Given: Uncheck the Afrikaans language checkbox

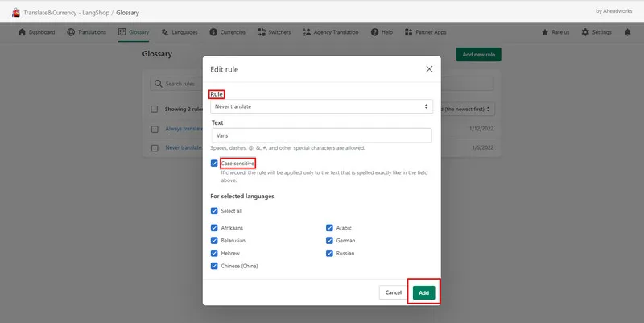Looking at the screenshot, I should (214, 228).
